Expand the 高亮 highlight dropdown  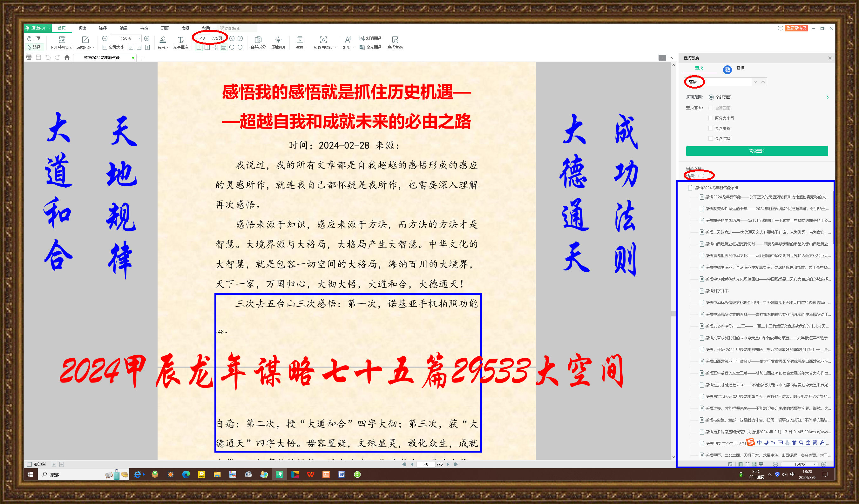[167, 48]
